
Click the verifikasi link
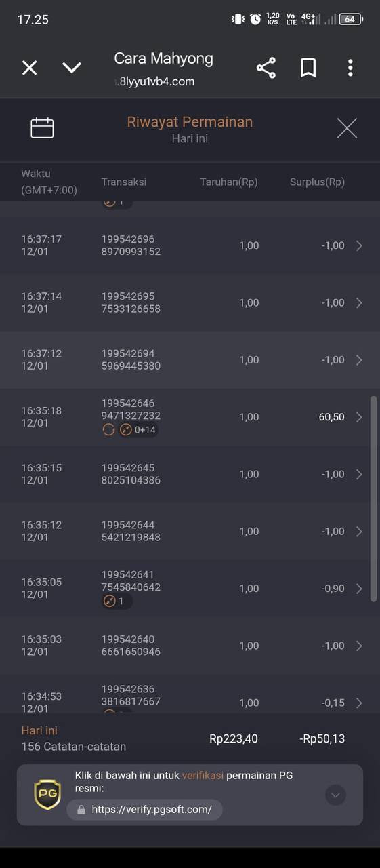click(203, 776)
